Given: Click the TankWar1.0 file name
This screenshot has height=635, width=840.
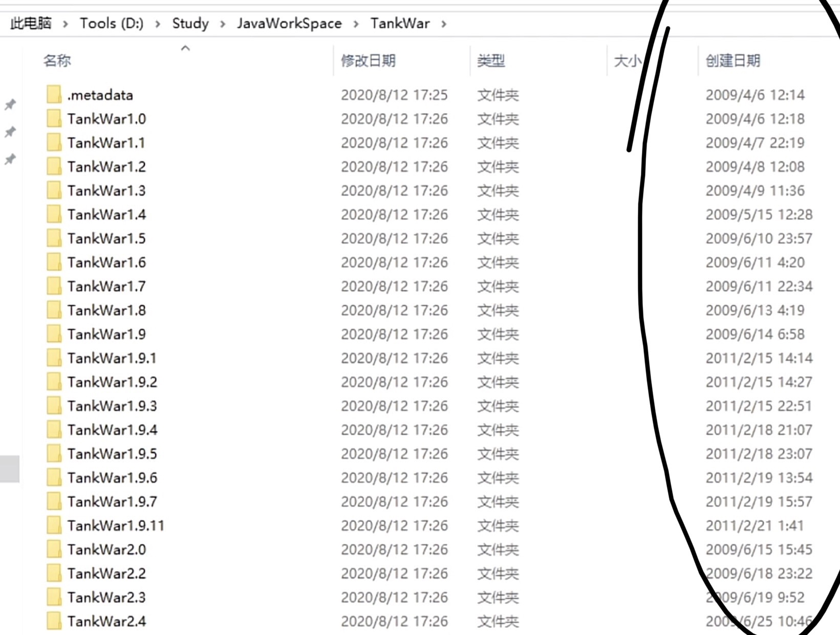Looking at the screenshot, I should (x=106, y=119).
